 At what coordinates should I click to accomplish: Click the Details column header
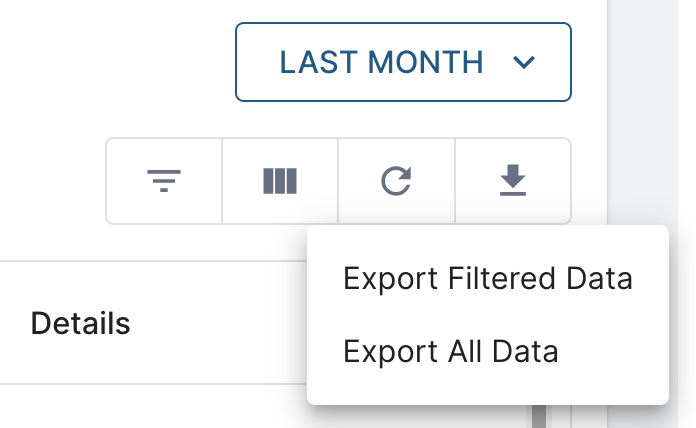coord(81,323)
